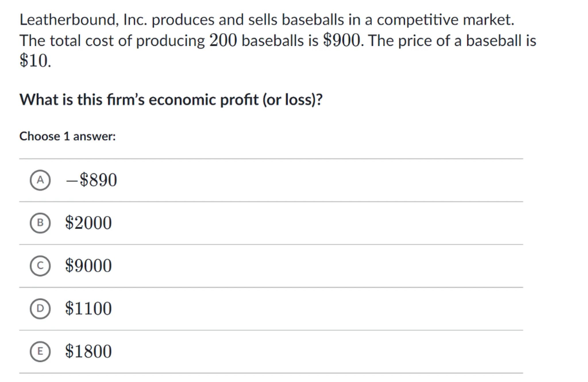Screen dimensions: 588x382
Task: Select the $1800 answer text
Action: point(88,351)
